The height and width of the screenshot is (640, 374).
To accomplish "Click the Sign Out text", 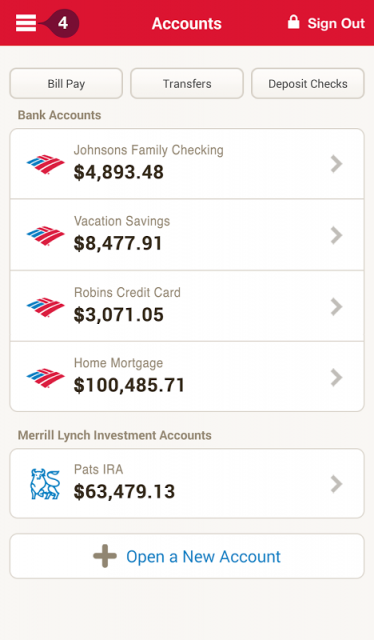I will 336,23.
